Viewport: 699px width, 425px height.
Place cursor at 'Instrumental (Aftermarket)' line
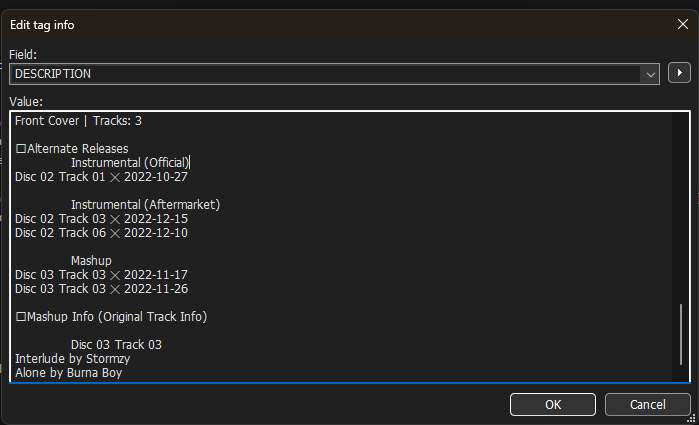[145, 205]
